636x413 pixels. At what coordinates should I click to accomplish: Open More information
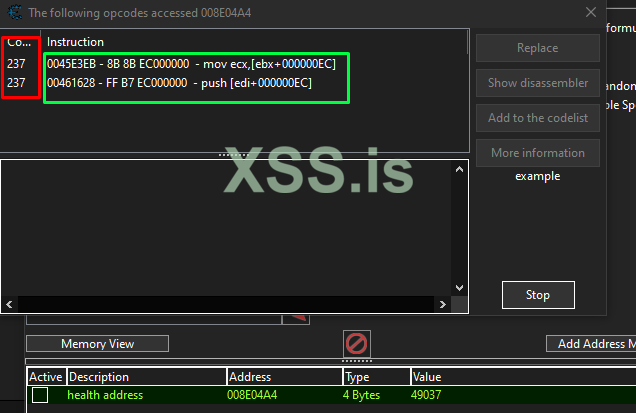coord(537,153)
